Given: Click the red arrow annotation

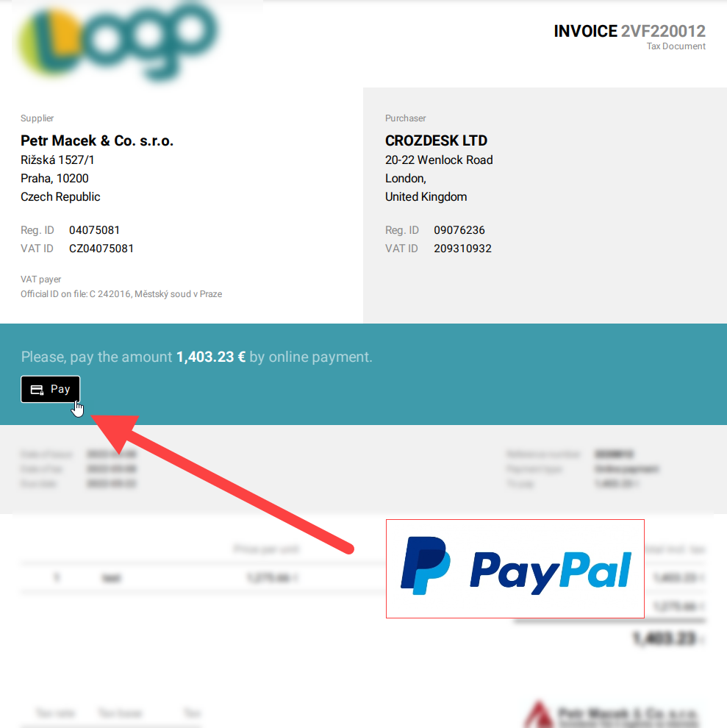Looking at the screenshot, I should (x=222, y=485).
